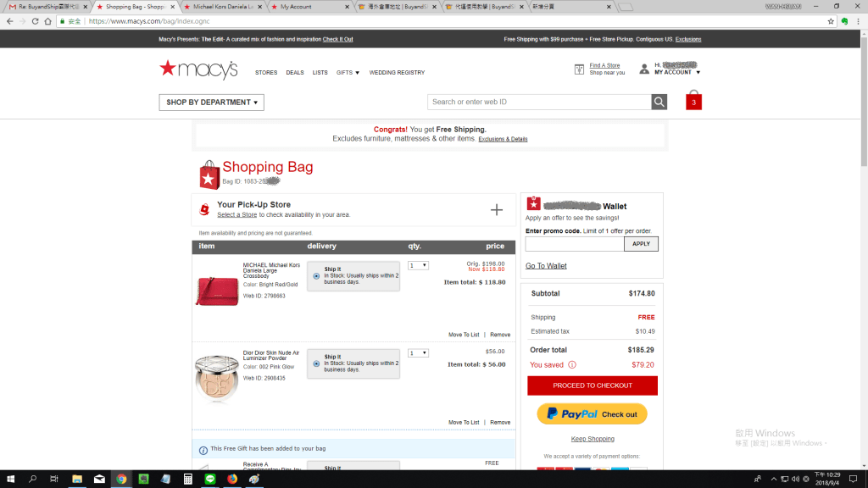This screenshot has width=868, height=488.
Task: Open Chrome from the Windows taskbar
Action: [x=121, y=479]
